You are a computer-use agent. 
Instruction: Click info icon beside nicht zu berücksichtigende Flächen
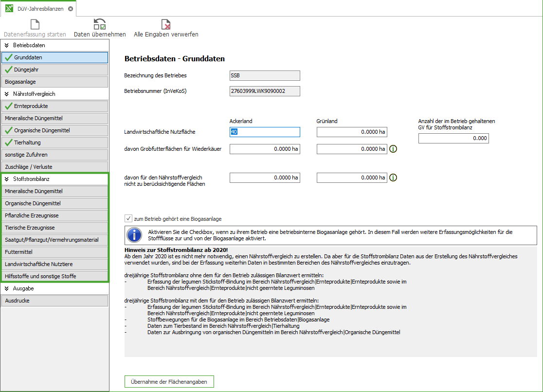click(393, 178)
